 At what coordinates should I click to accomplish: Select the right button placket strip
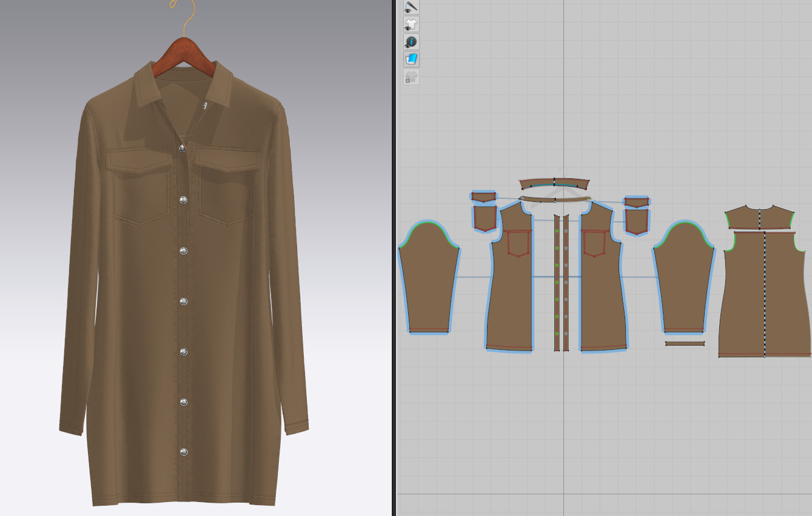(566, 283)
